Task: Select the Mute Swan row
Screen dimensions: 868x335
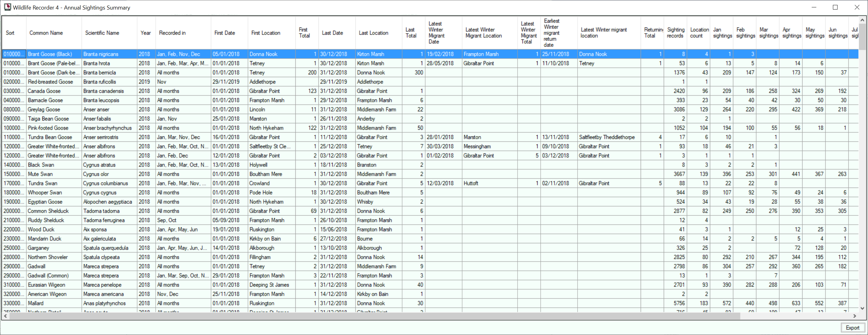Action: pos(430,174)
